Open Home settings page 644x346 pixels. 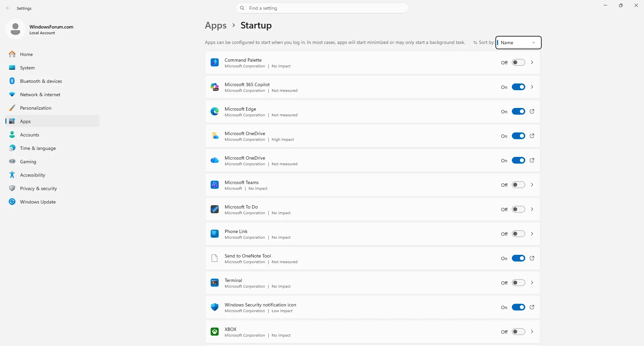(x=52, y=54)
